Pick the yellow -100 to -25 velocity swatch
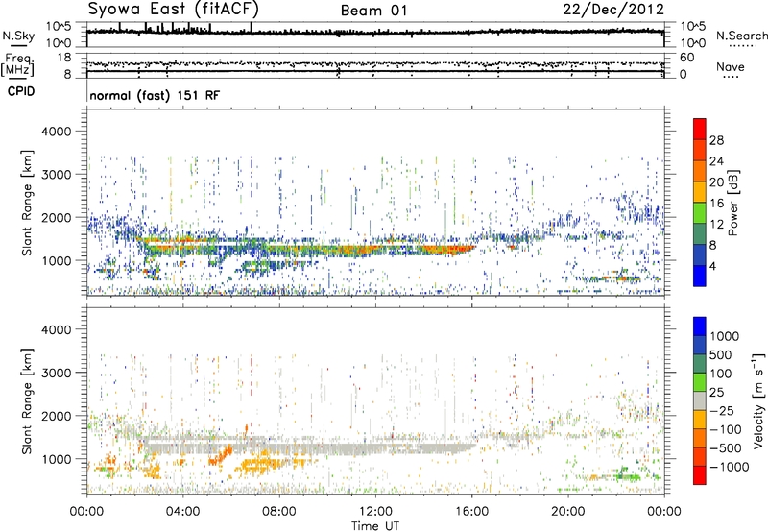This screenshot has height=532, width=768. point(700,420)
